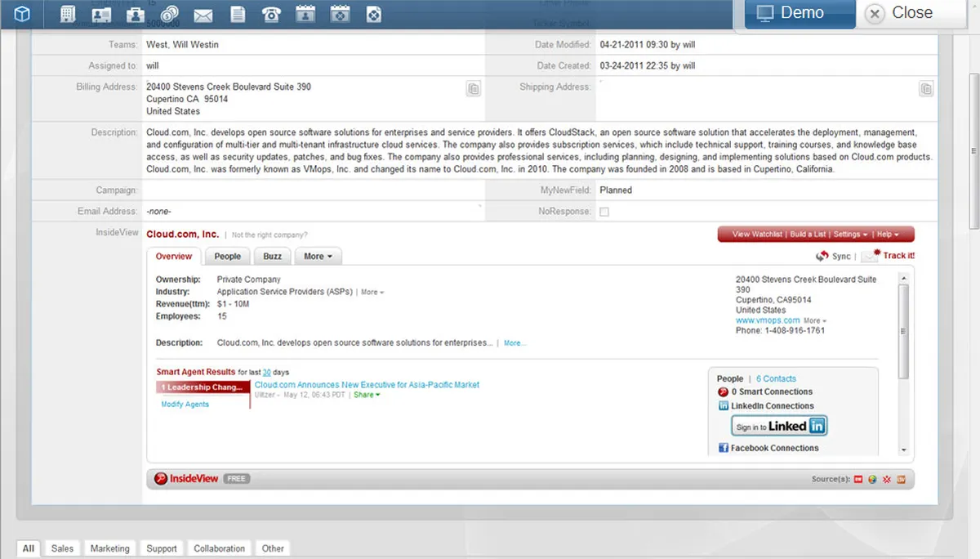980x559 pixels.
Task: Select the Sales filter tab
Action: [x=62, y=548]
